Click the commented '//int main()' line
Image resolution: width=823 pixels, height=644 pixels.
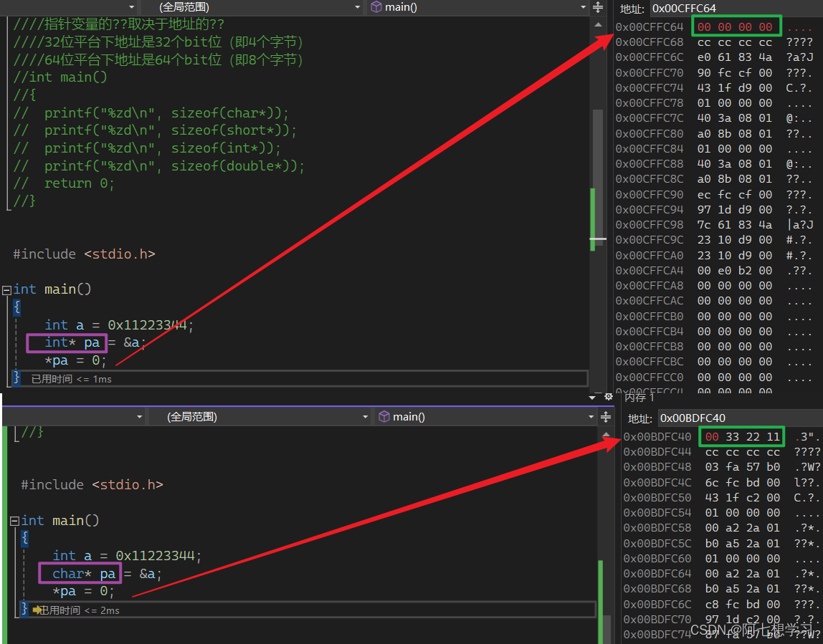click(60, 77)
